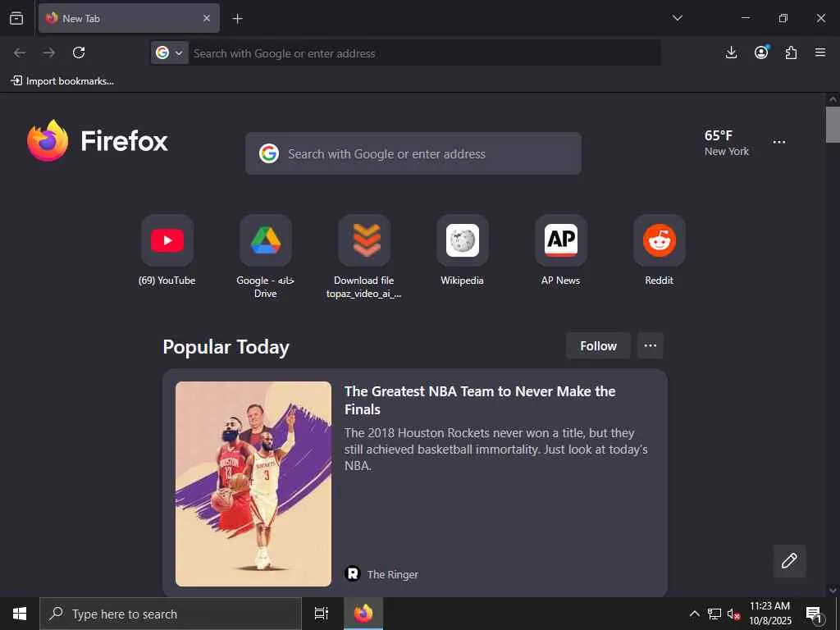Open the Firefox View icon in the tab strip

[x=16, y=18]
